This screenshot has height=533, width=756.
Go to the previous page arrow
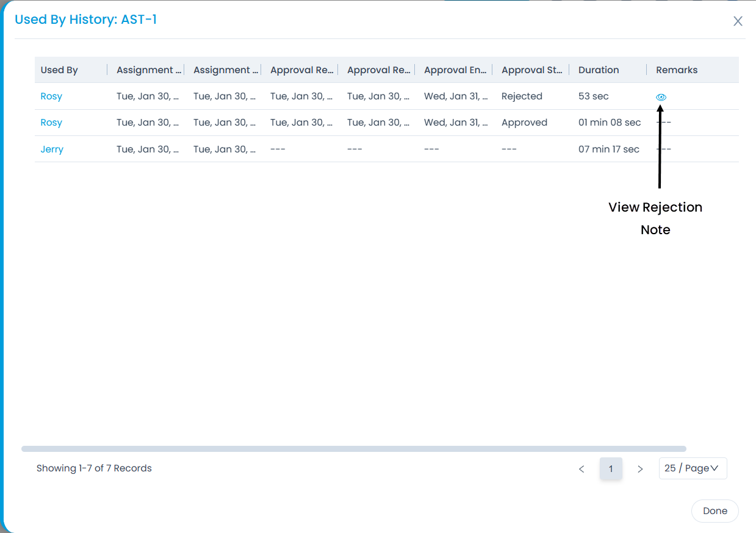581,469
